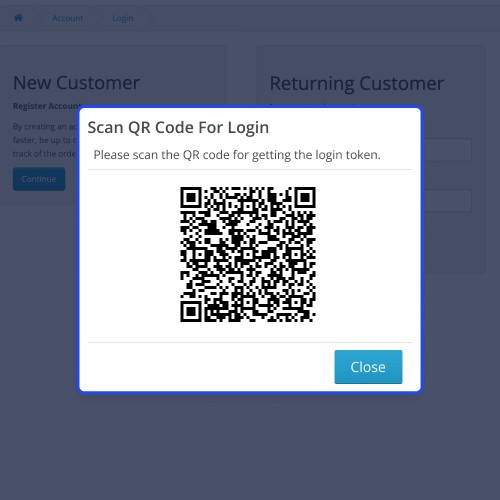Viewport: 500px width, 500px height.
Task: Click the QR code's bottom-left finder square
Action: coord(191,311)
